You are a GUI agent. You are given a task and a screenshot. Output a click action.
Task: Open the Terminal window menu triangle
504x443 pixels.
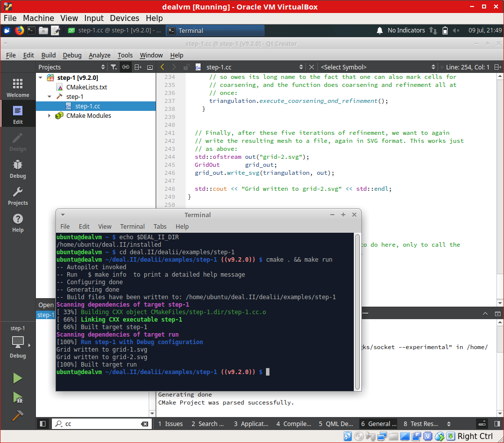[63, 215]
